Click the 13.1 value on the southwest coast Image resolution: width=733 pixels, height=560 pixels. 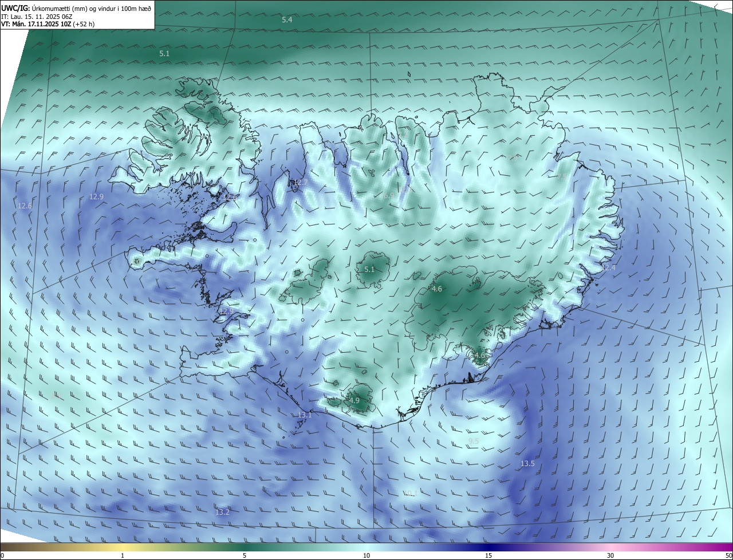305,415
